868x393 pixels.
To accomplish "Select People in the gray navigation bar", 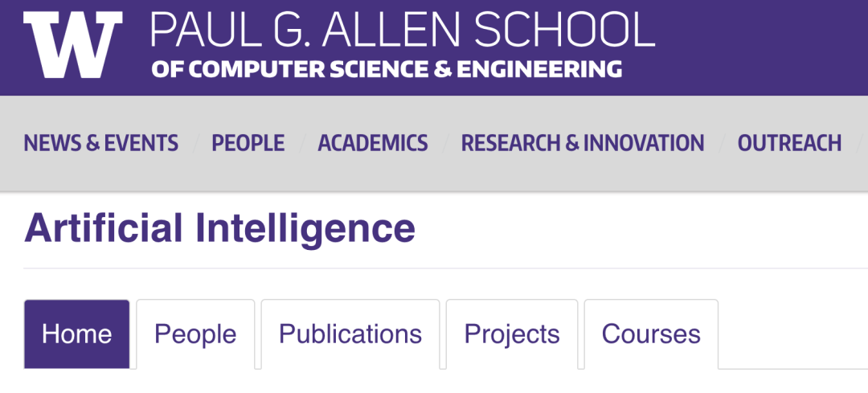I will click(248, 143).
